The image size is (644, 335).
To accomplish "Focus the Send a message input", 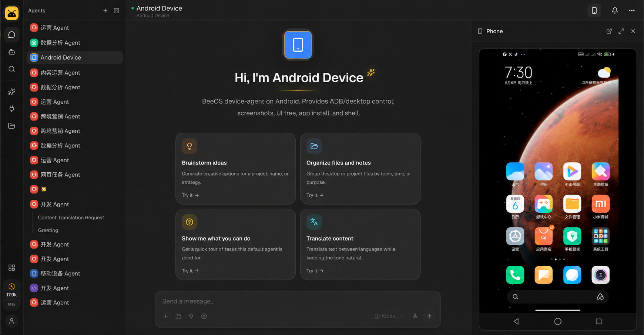I will [298, 301].
